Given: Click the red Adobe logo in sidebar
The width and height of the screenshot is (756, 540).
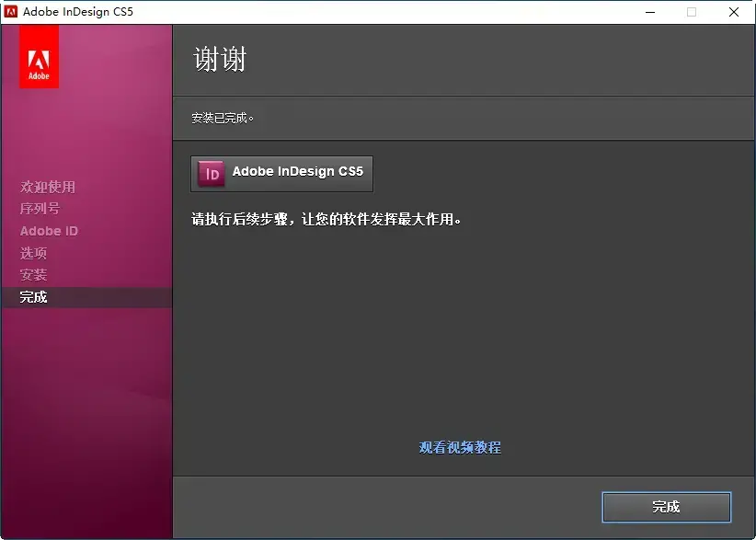Looking at the screenshot, I should [x=39, y=56].
